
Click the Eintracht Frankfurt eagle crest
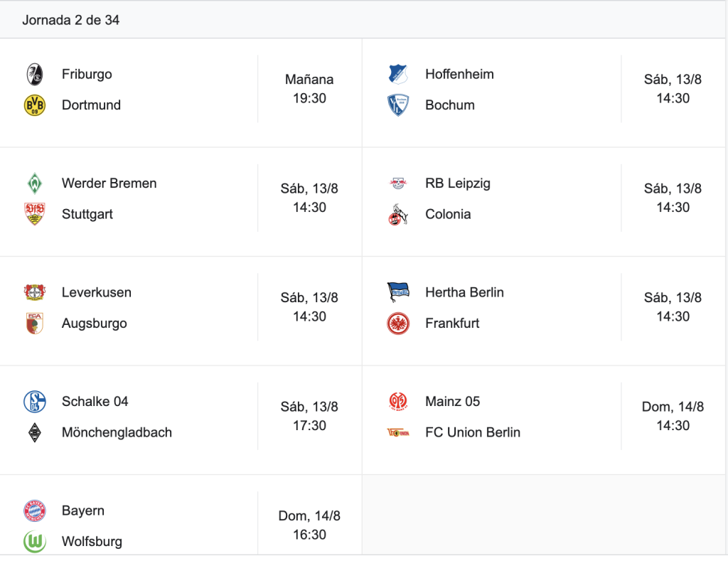point(398,324)
